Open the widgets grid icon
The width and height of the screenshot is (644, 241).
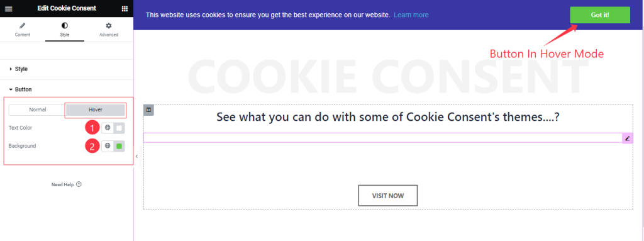pos(125,9)
